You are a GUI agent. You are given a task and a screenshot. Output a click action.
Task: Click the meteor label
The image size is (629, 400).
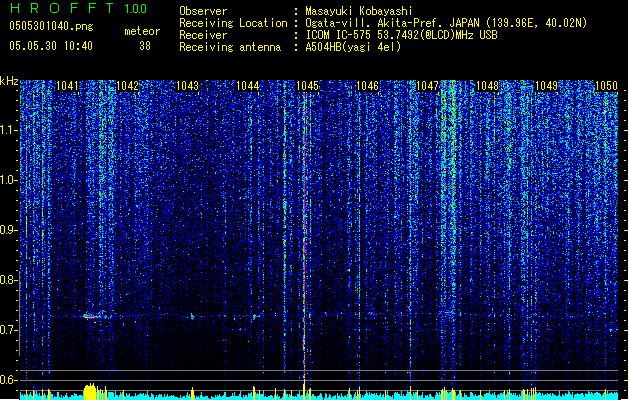pos(142,31)
